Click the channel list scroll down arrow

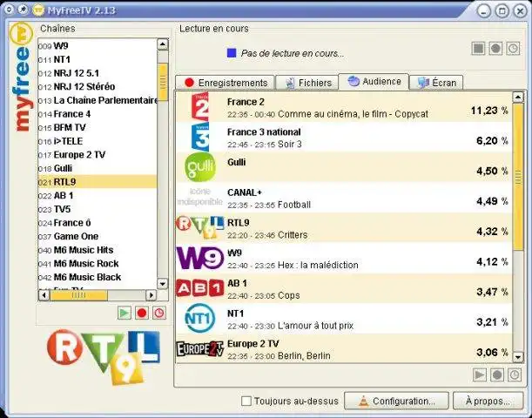(x=163, y=283)
